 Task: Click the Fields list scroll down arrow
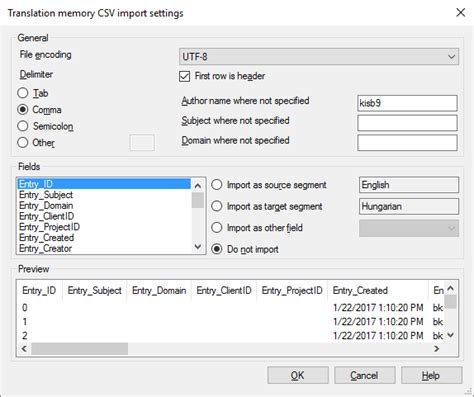coord(198,247)
